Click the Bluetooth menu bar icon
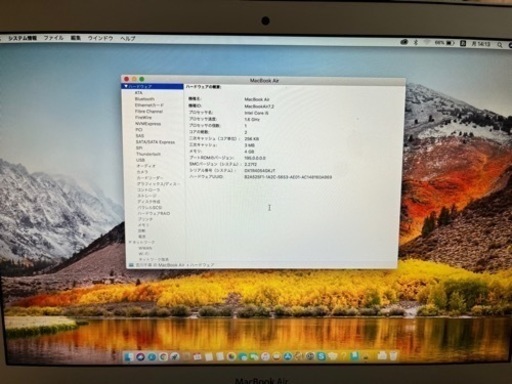Image resolution: width=512 pixels, height=384 pixels. tap(416, 42)
